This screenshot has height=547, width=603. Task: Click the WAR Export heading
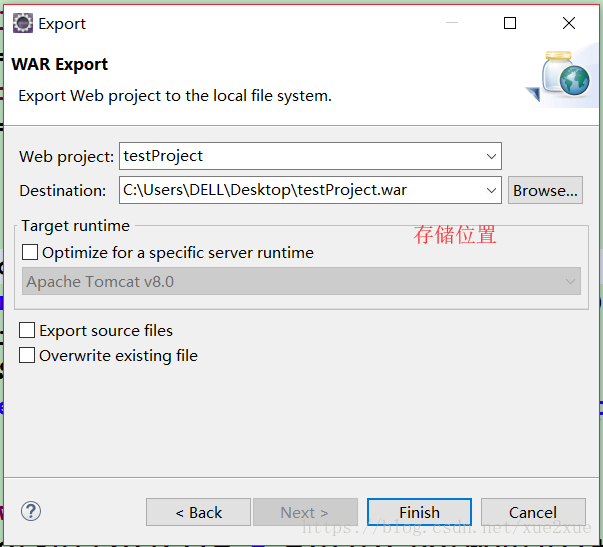point(60,64)
